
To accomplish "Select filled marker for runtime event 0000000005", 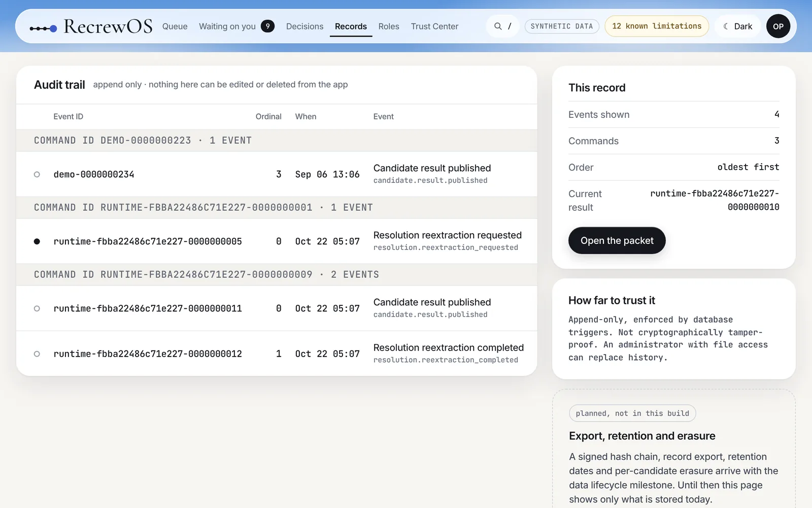I will tap(37, 241).
